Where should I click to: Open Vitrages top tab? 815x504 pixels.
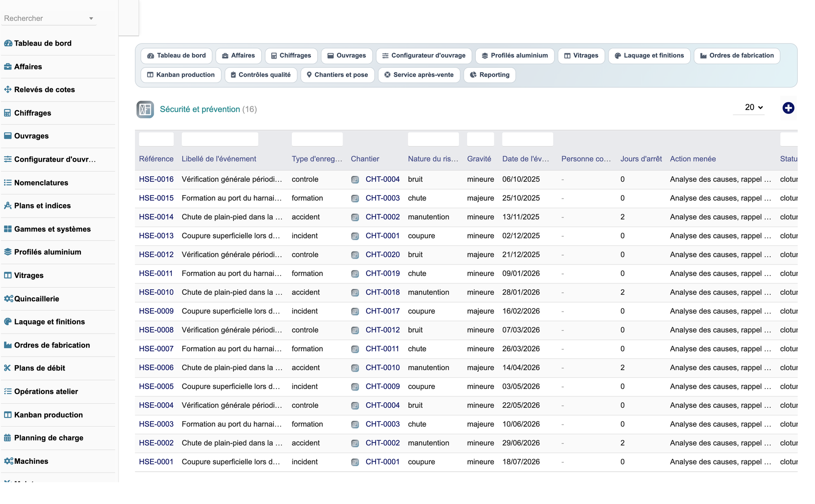pyautogui.click(x=581, y=56)
